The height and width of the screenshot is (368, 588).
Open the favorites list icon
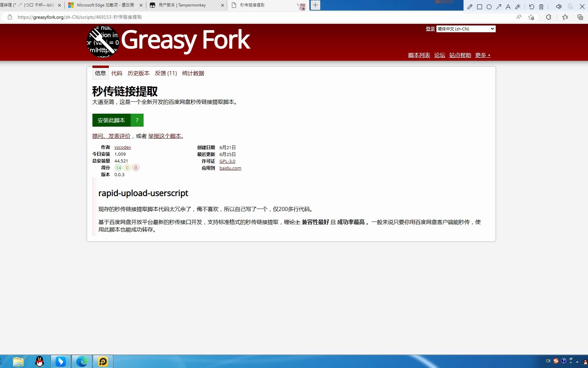click(x=565, y=17)
